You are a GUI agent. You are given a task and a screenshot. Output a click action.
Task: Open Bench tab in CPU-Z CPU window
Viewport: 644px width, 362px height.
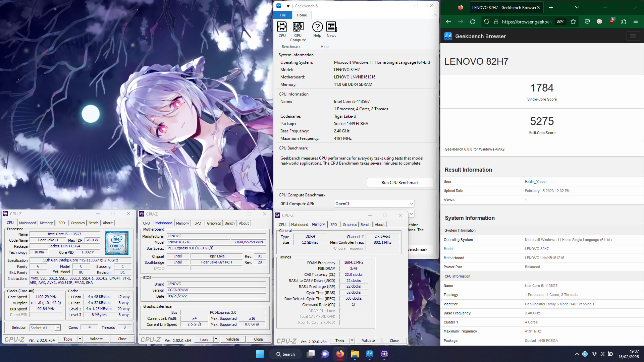coord(93,223)
